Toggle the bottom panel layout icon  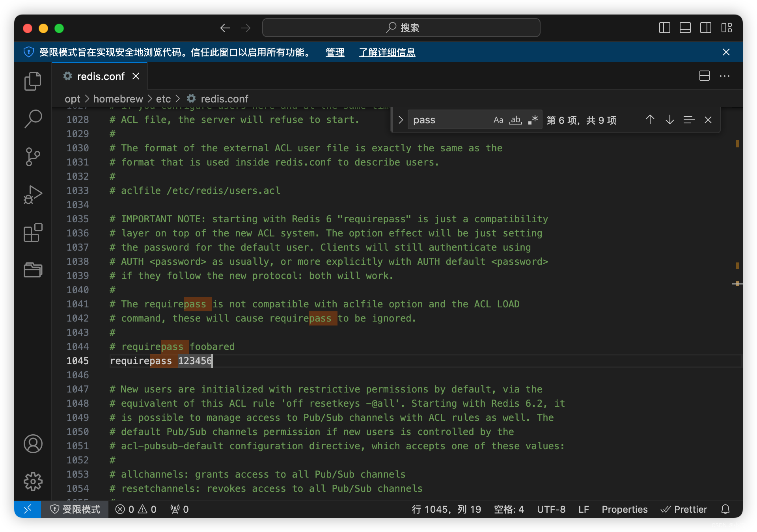coord(685,28)
